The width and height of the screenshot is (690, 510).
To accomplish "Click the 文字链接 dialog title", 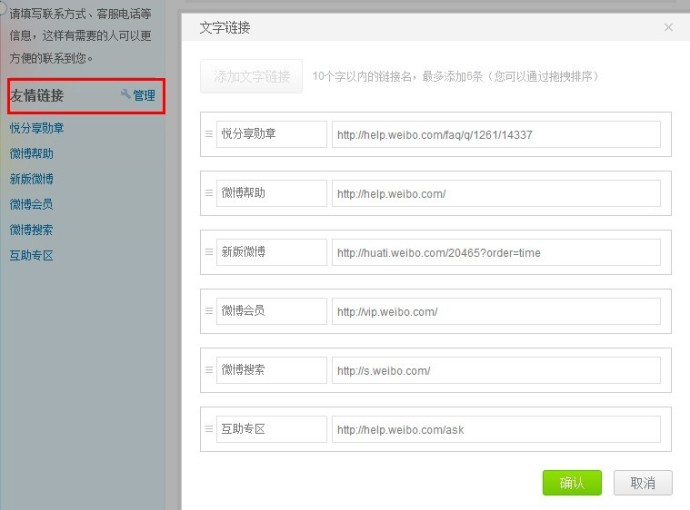I will [x=225, y=28].
